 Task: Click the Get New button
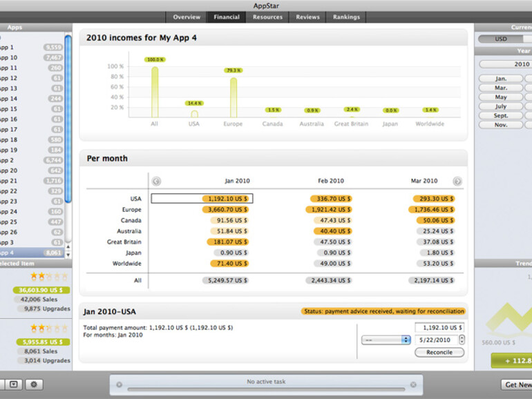coord(516,385)
